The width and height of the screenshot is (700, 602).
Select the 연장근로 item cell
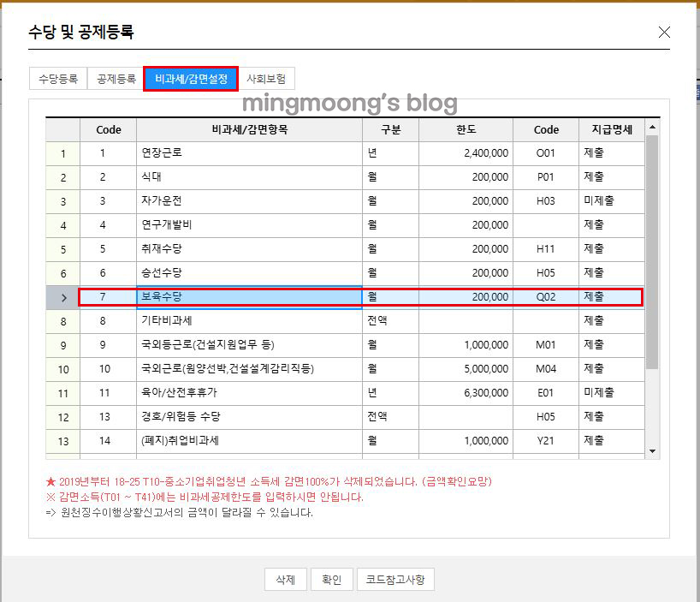249,153
